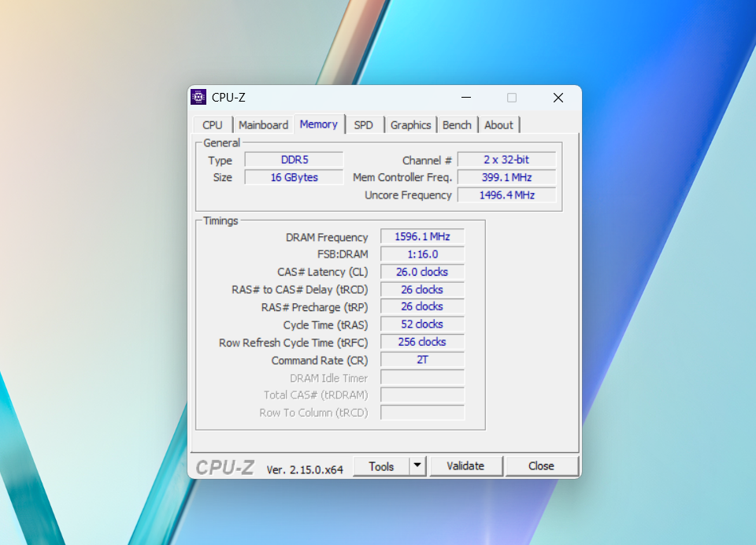Click the Mem Controller Freq. label
The width and height of the screenshot is (756, 545).
[x=402, y=177]
